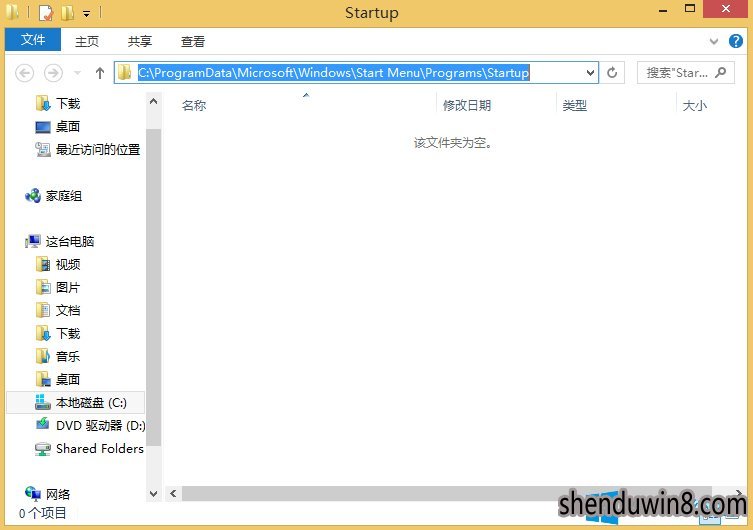This screenshot has height=530, width=753.
Task: Click the Explorer folder icon in title bar
Action: coord(13,12)
